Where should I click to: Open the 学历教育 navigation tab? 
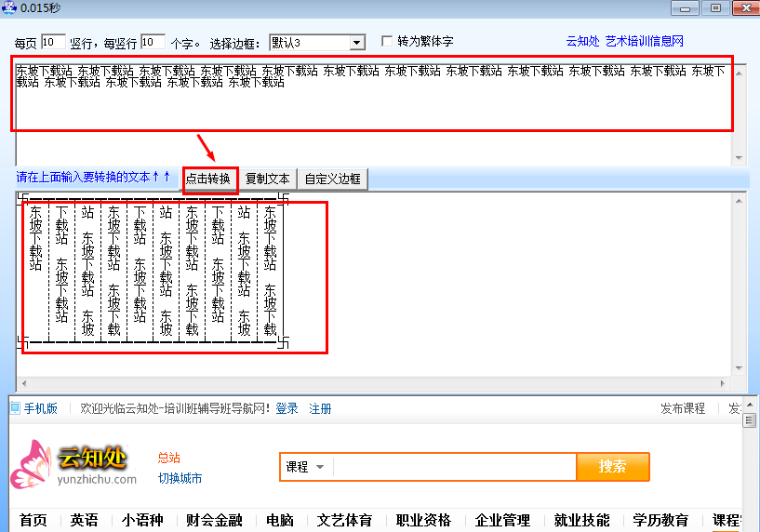(x=660, y=520)
